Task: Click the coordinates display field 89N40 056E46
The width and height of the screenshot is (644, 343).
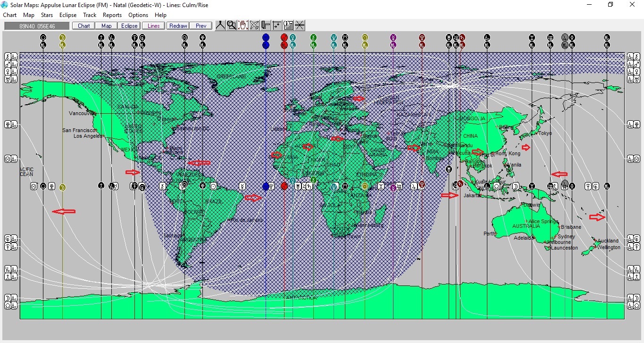Action: click(x=37, y=26)
